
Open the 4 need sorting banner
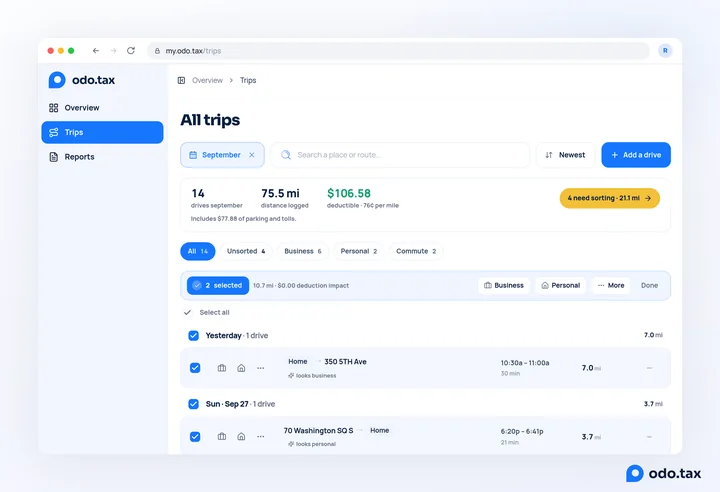click(609, 198)
